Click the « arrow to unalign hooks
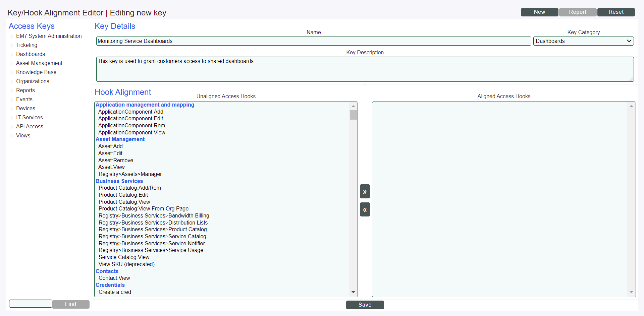The height and width of the screenshot is (316, 644). point(365,209)
